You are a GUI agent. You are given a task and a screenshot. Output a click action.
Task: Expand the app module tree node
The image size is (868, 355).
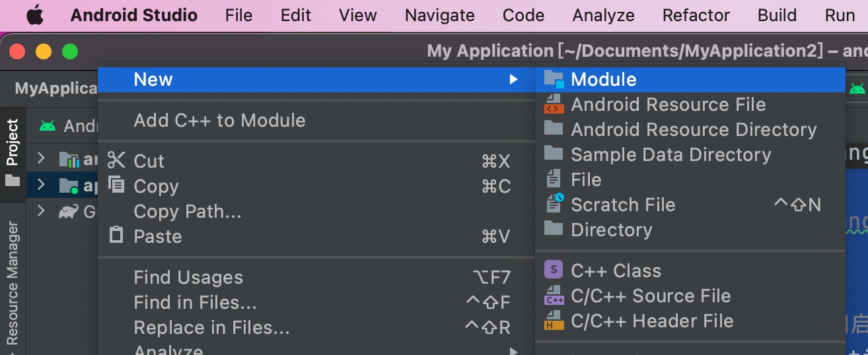coord(41,185)
